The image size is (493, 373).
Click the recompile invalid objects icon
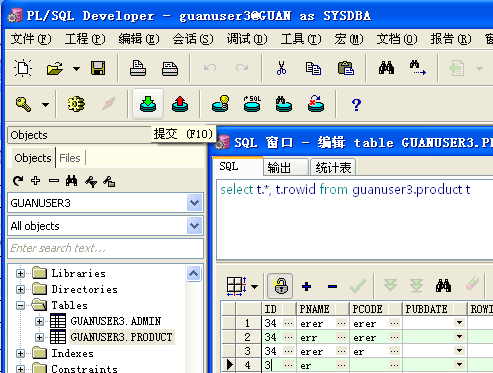(316, 104)
